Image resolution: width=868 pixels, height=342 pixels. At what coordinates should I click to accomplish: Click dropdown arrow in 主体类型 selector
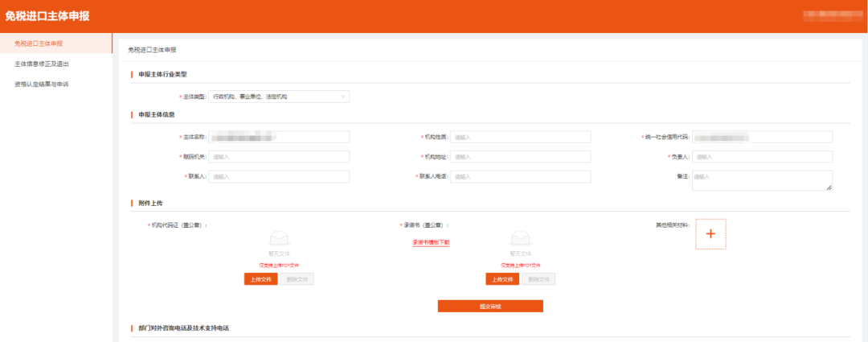(x=343, y=97)
